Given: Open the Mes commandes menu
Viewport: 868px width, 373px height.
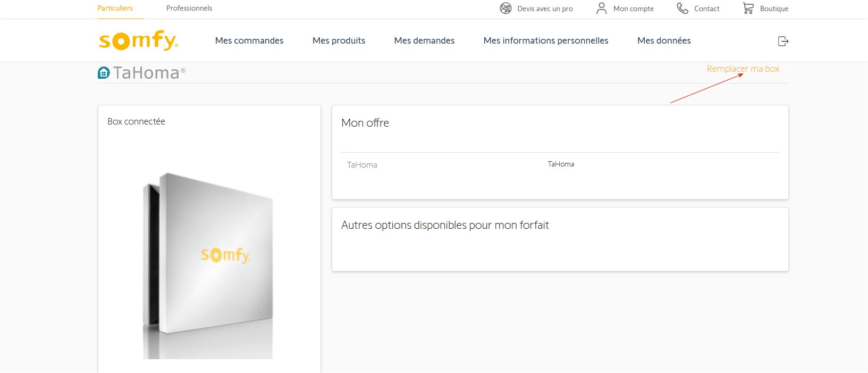Looking at the screenshot, I should point(249,41).
